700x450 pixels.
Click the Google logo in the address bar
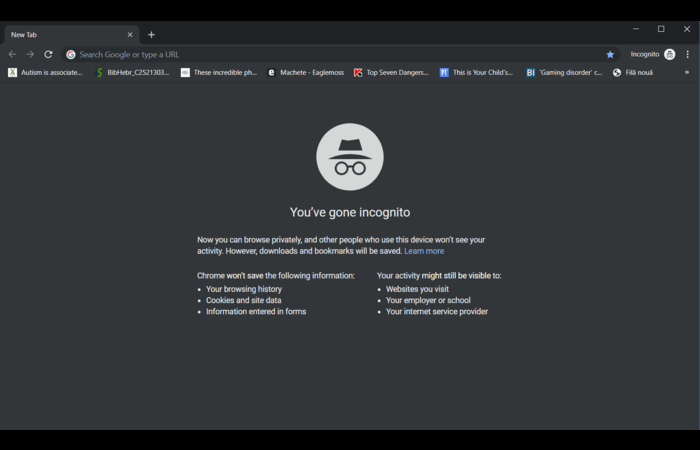point(71,54)
